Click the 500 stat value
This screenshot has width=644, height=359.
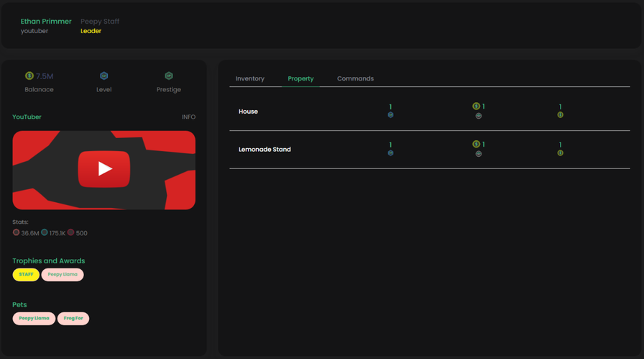81,233
